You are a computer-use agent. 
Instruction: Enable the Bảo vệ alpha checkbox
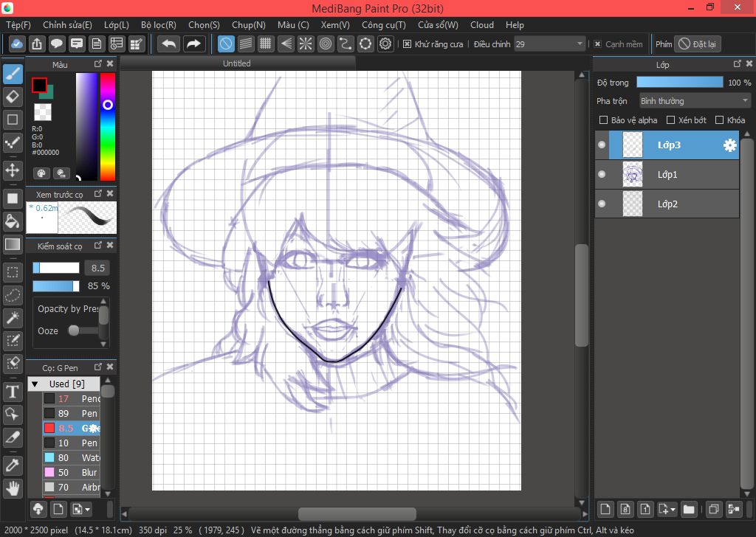[x=603, y=120]
